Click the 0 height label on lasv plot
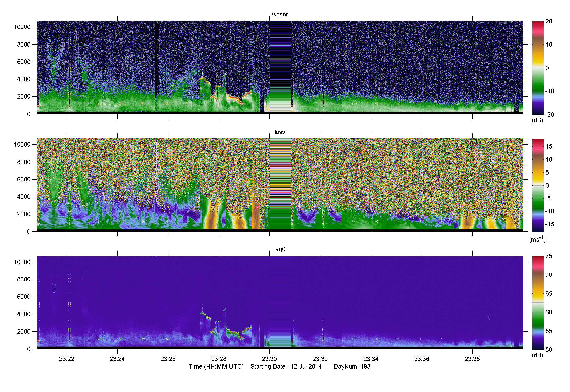Viewport: 570px width, 392px height. [29, 231]
